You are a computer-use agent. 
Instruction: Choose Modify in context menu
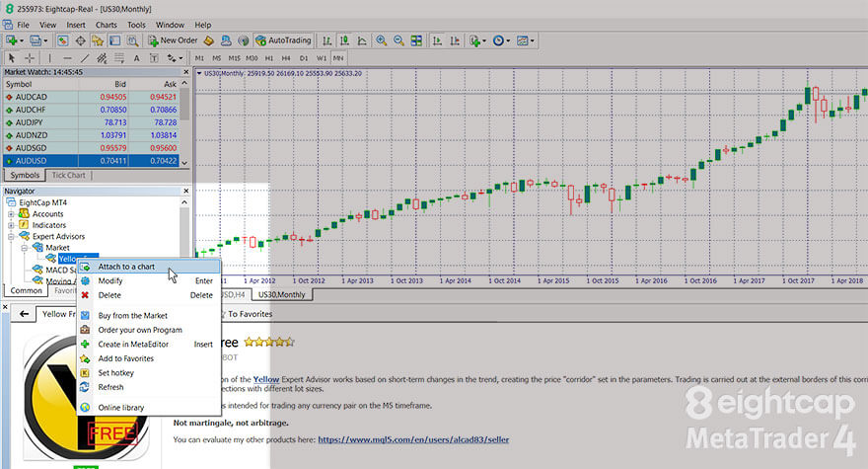click(x=149, y=281)
